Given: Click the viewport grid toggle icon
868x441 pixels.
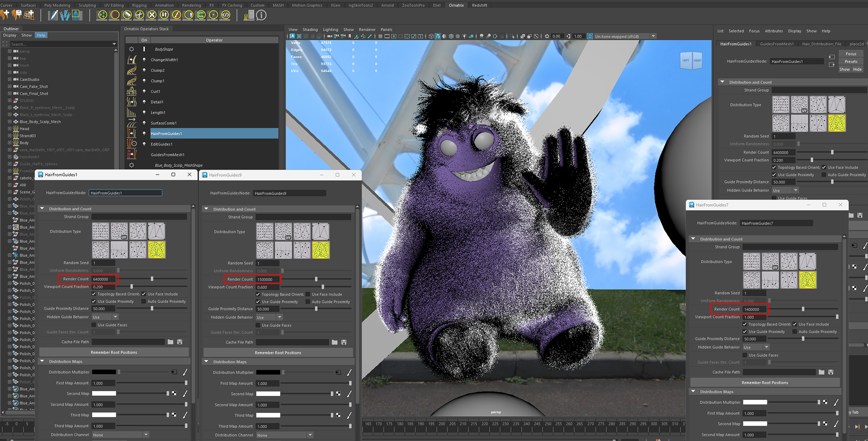Looking at the screenshot, I should (380, 36).
